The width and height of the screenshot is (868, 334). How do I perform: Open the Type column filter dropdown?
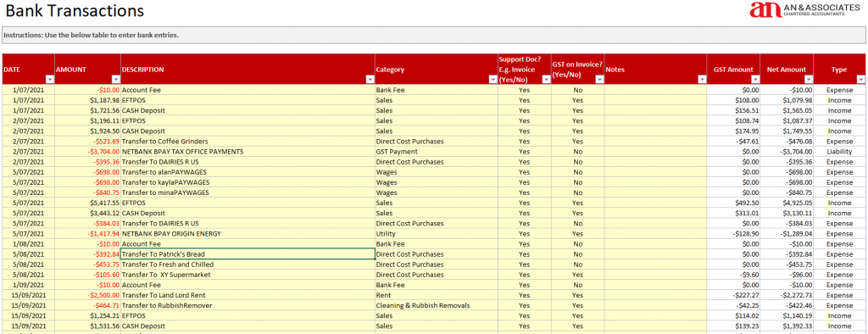point(860,80)
